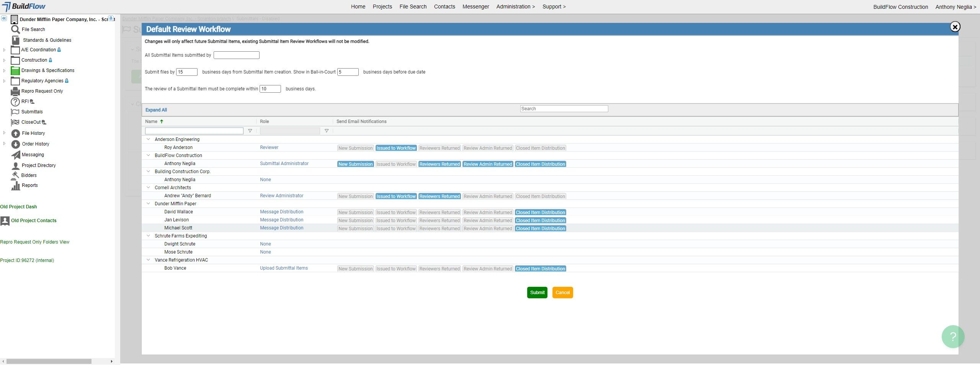The width and height of the screenshot is (980, 365).
Task: Click the File Search magnifier icon in sidebar
Action: coord(15,29)
